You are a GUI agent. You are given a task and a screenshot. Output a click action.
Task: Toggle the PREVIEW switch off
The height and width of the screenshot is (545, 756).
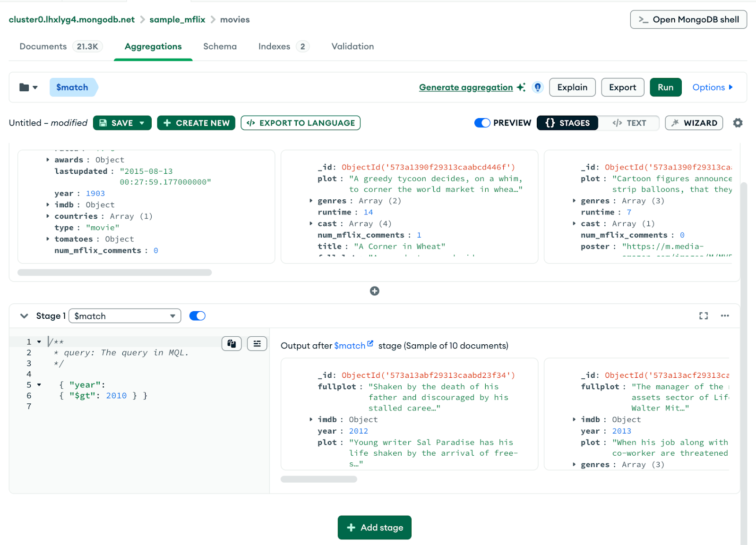[482, 123]
